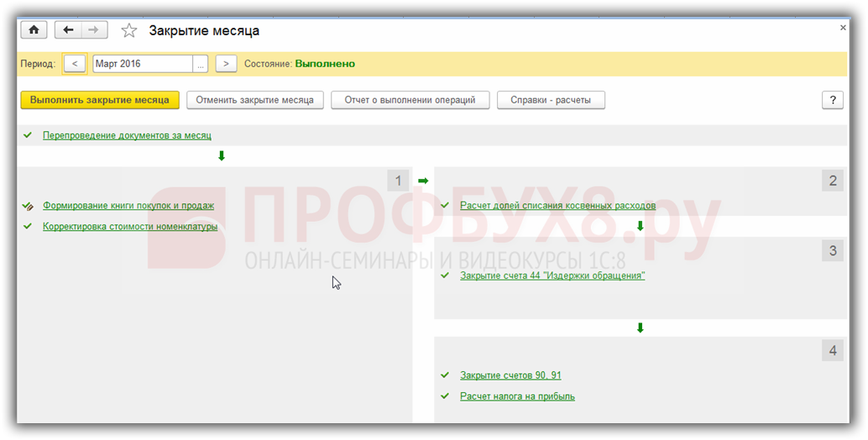
Task: Click checkmark beside Закрытие счетов 90, 91
Action: coord(445,375)
